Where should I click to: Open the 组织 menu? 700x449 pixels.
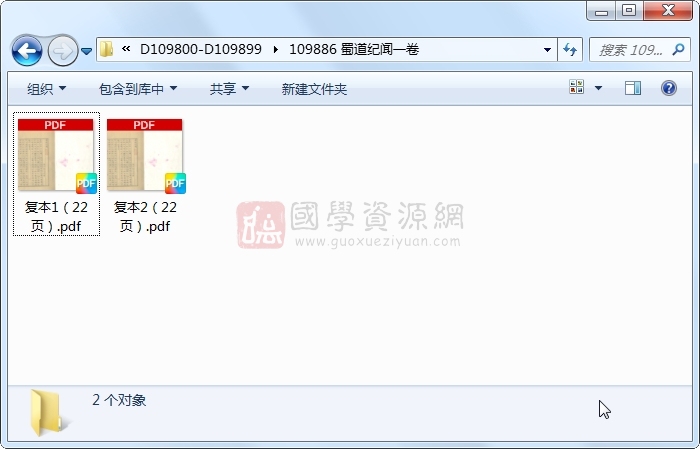click(46, 89)
